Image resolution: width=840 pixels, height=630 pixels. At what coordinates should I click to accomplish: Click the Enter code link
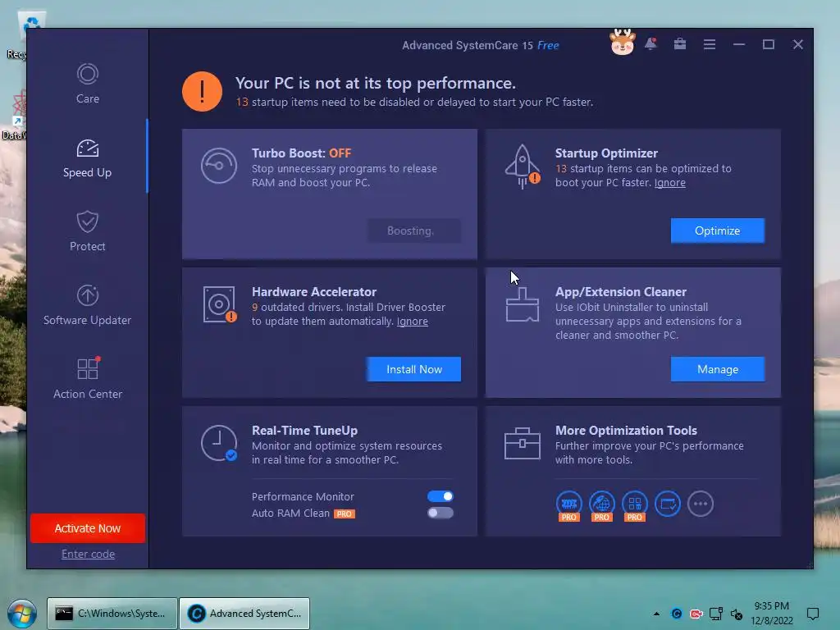pyautogui.click(x=88, y=554)
